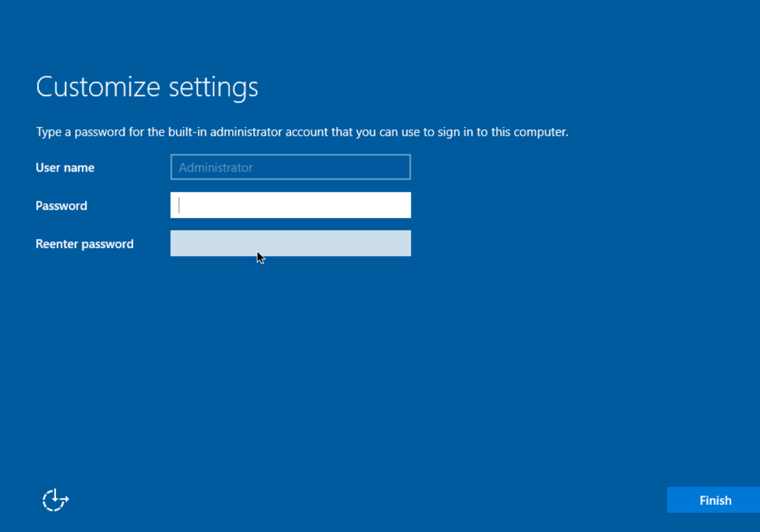Click the word "settings" in the heading
This screenshot has height=532, width=760.
pos(213,87)
